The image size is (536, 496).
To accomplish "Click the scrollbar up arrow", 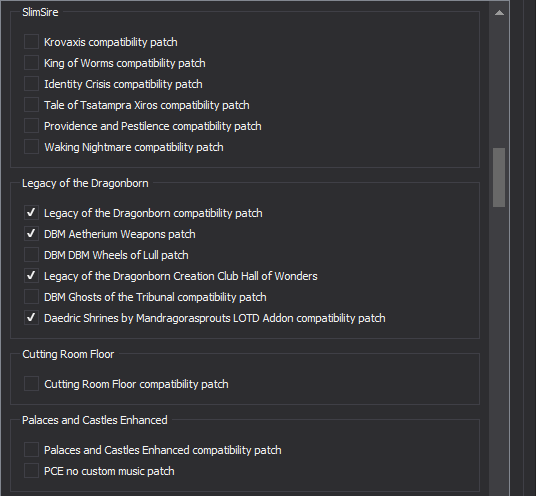I will tap(499, 13).
